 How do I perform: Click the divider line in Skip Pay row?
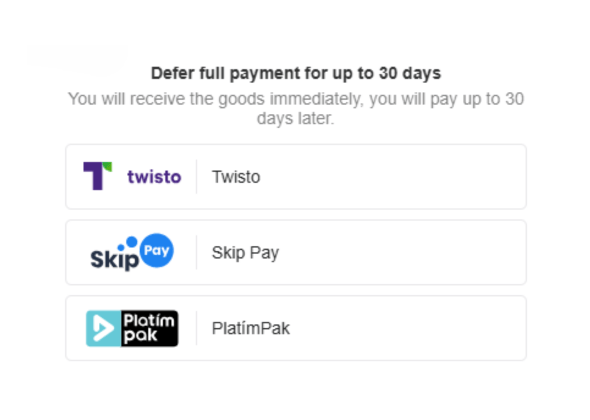(x=196, y=252)
